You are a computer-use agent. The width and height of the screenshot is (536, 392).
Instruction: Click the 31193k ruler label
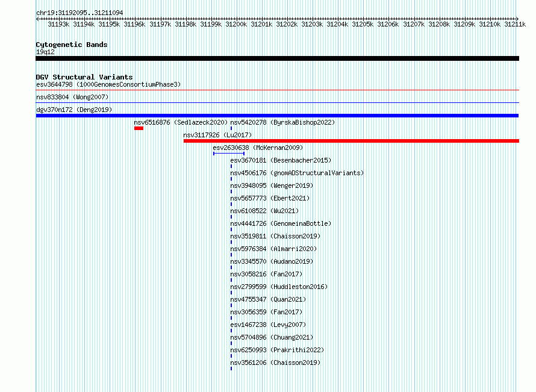pyautogui.click(x=58, y=24)
